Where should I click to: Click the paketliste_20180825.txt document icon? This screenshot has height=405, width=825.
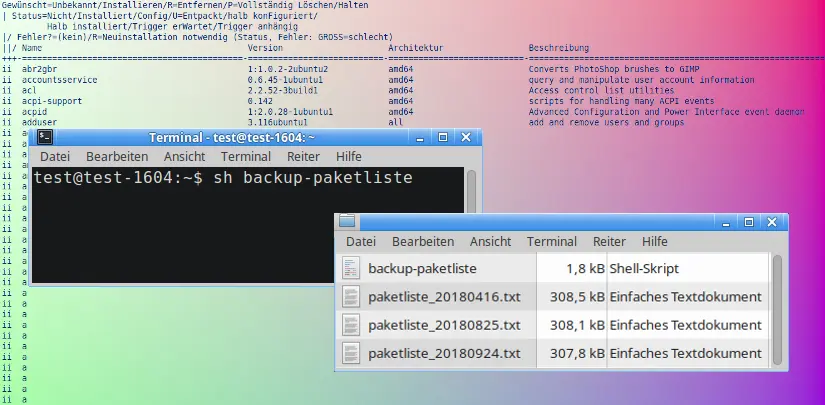click(x=350, y=325)
